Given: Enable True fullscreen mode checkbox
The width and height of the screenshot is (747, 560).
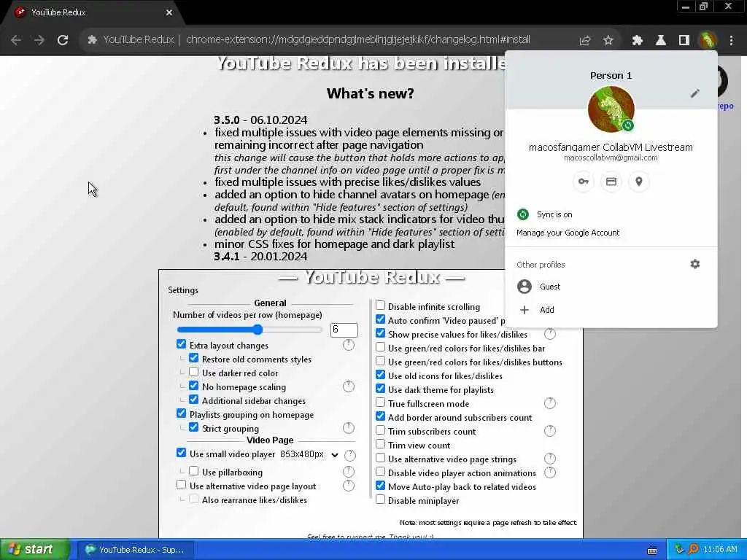Looking at the screenshot, I should [380, 402].
